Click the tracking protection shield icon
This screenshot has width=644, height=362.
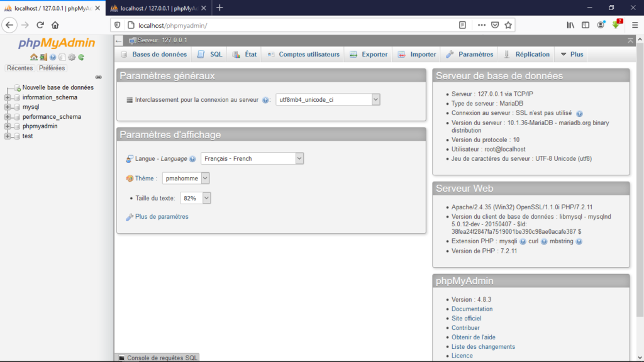click(x=118, y=25)
